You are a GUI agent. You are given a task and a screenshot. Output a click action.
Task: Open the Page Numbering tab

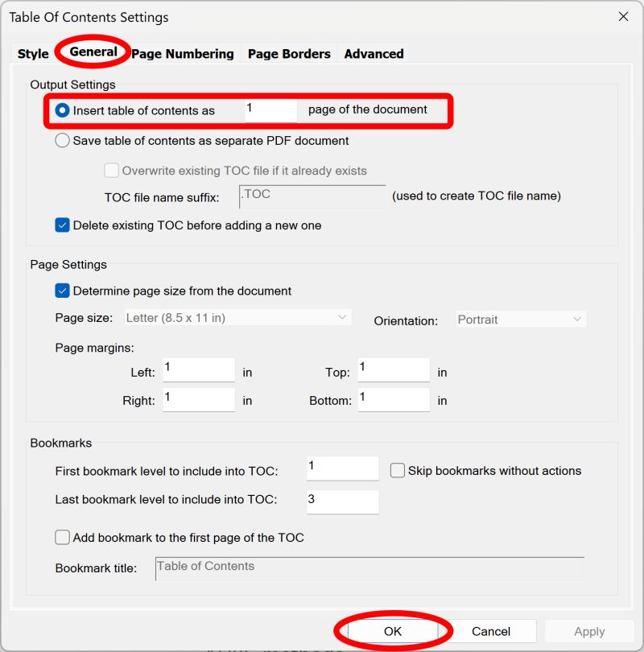183,54
